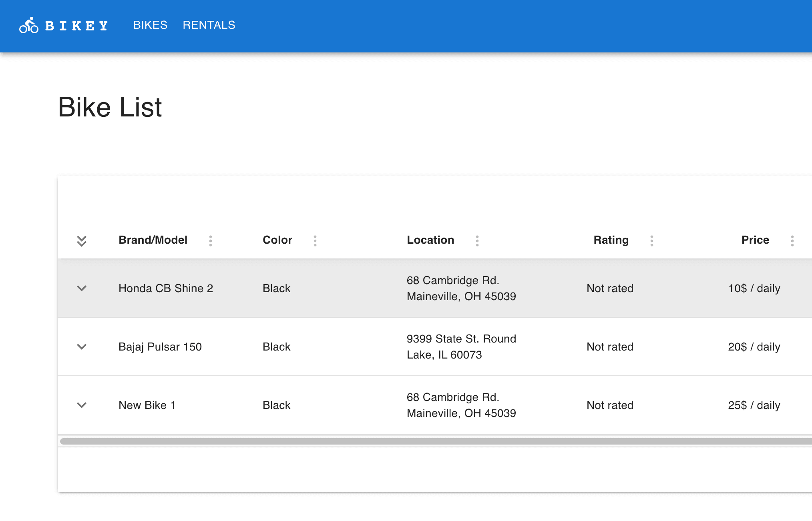Screen dimensions: 812x521
Task: Sort by Brand/Model column header
Action: [153, 240]
